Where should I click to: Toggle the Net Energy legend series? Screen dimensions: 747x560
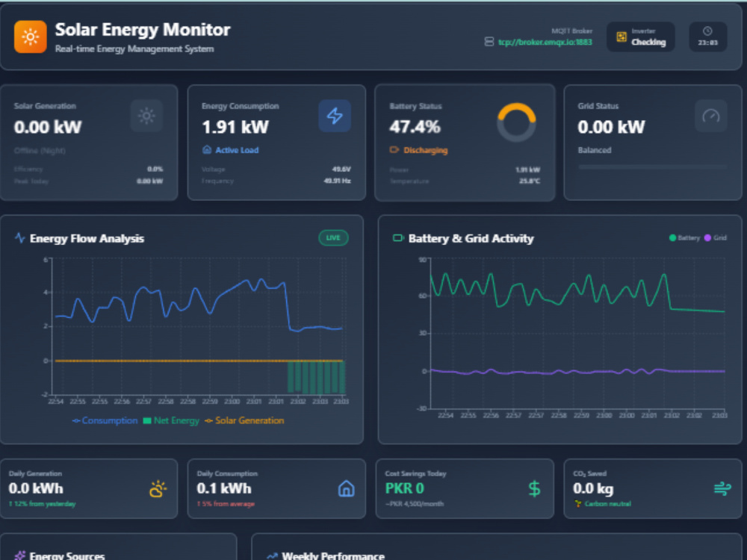coord(171,420)
